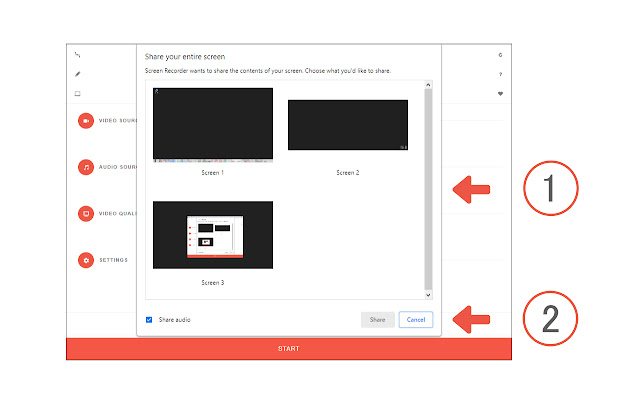Open Video Source camera icon

point(86,120)
